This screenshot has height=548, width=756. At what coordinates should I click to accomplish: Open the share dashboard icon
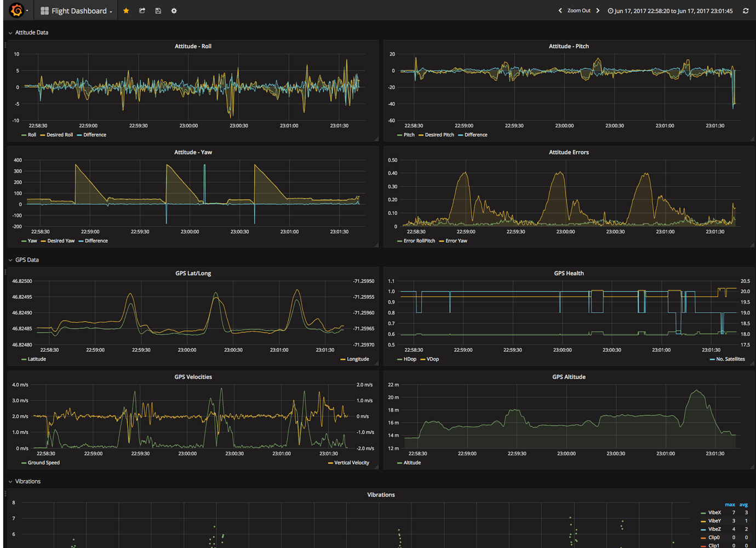coord(142,10)
